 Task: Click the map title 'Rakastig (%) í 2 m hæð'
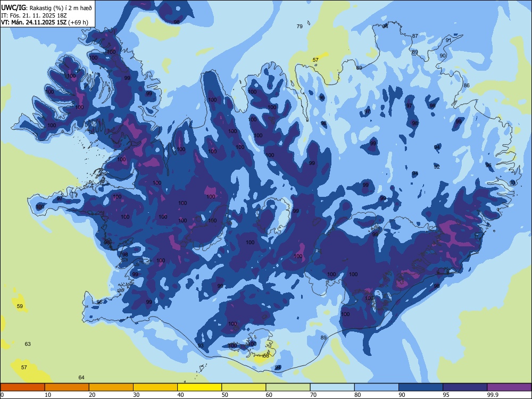61,8
